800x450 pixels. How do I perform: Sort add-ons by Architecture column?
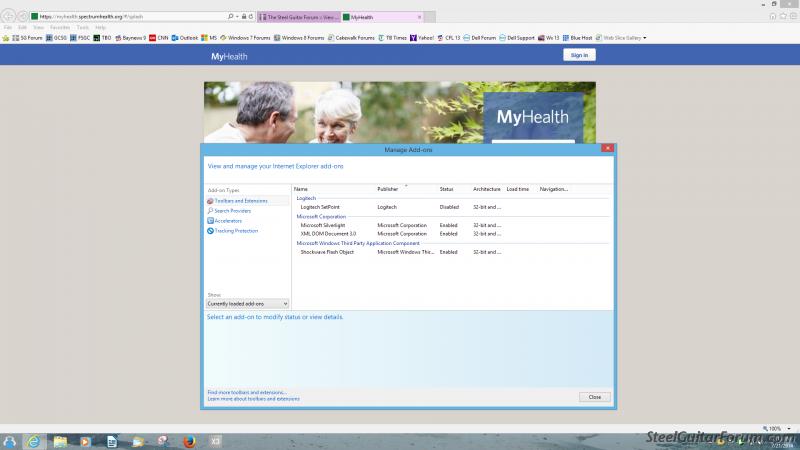pos(487,189)
